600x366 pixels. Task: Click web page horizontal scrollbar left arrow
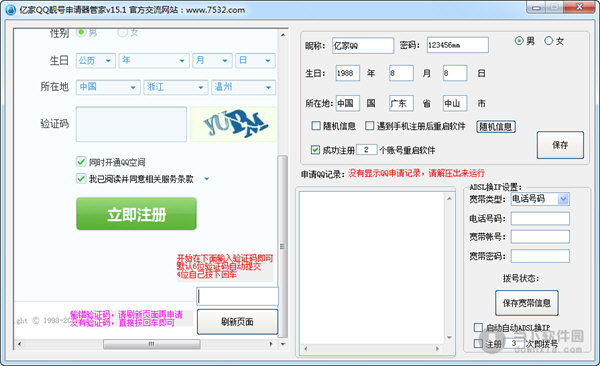pyautogui.click(x=19, y=344)
